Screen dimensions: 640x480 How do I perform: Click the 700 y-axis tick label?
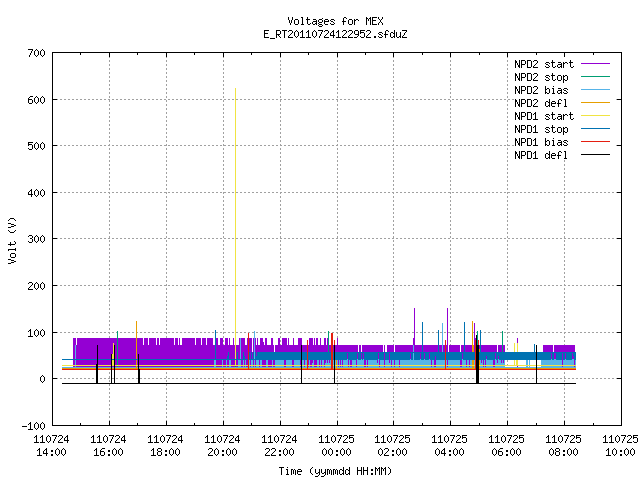pyautogui.click(x=36, y=53)
